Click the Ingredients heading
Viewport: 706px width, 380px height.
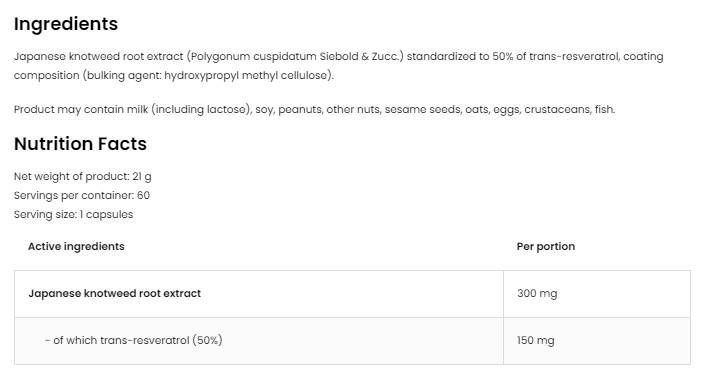[66, 25]
